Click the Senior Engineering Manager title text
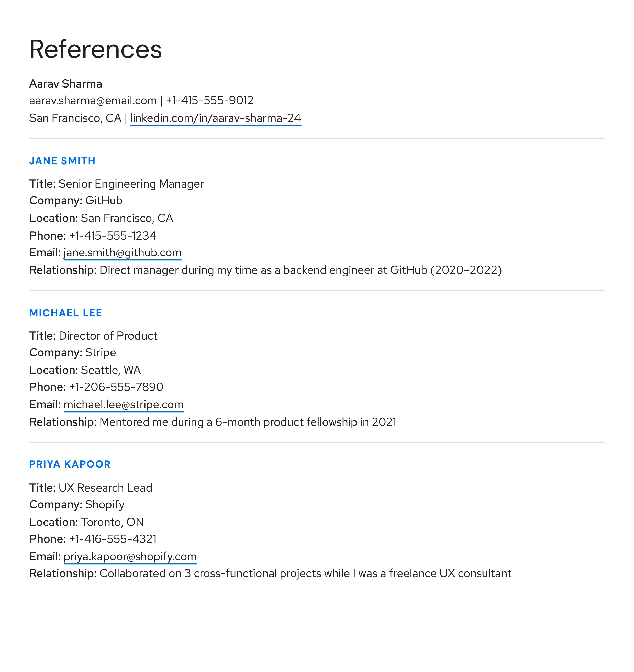634x672 pixels. pyautogui.click(x=131, y=184)
